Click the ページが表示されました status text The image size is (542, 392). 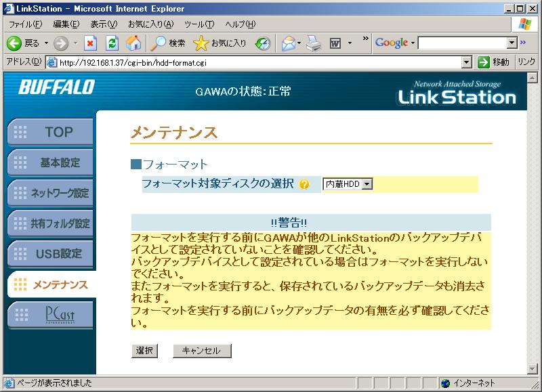click(x=55, y=383)
